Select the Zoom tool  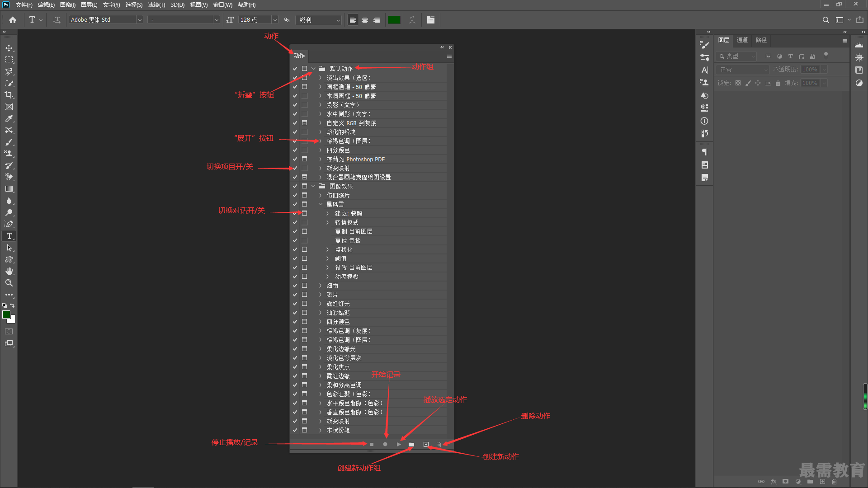pos(9,283)
